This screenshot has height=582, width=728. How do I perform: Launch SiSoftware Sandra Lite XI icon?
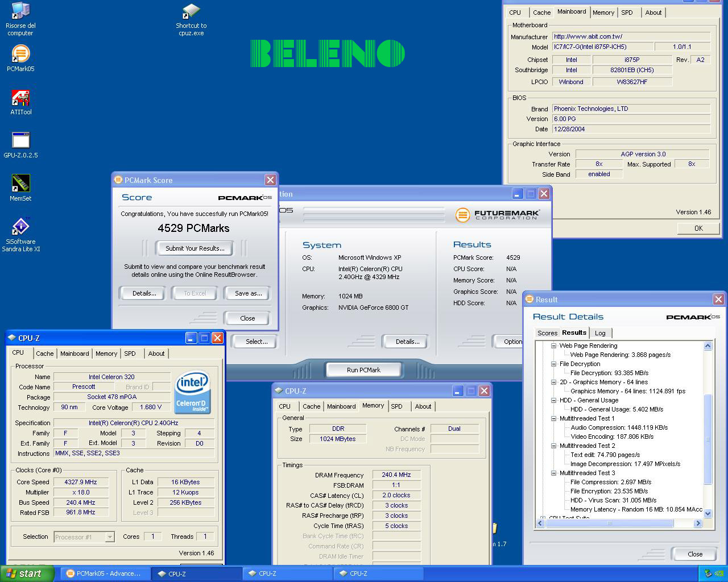20,235
